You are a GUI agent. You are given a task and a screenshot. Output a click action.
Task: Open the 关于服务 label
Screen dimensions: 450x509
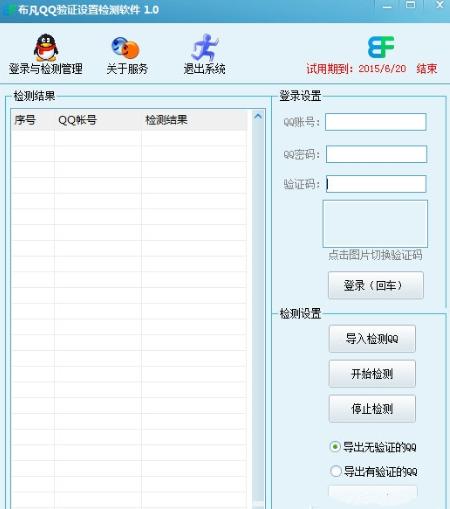(x=127, y=69)
